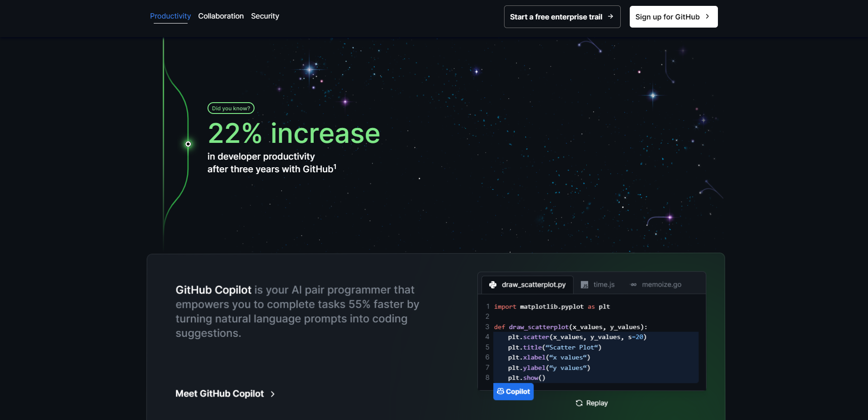Click the 'plt.show()' code line

[527, 378]
